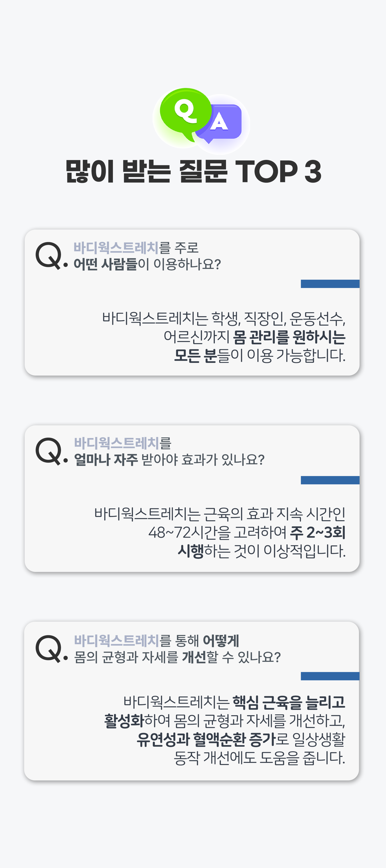Click the bold text 유연성과 혈액순환 증가

[206, 739]
